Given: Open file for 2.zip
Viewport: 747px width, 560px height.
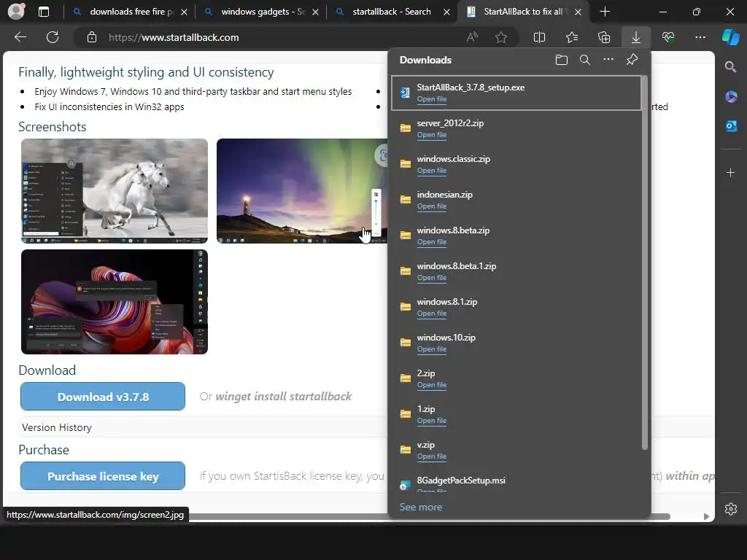Looking at the screenshot, I should coord(432,385).
